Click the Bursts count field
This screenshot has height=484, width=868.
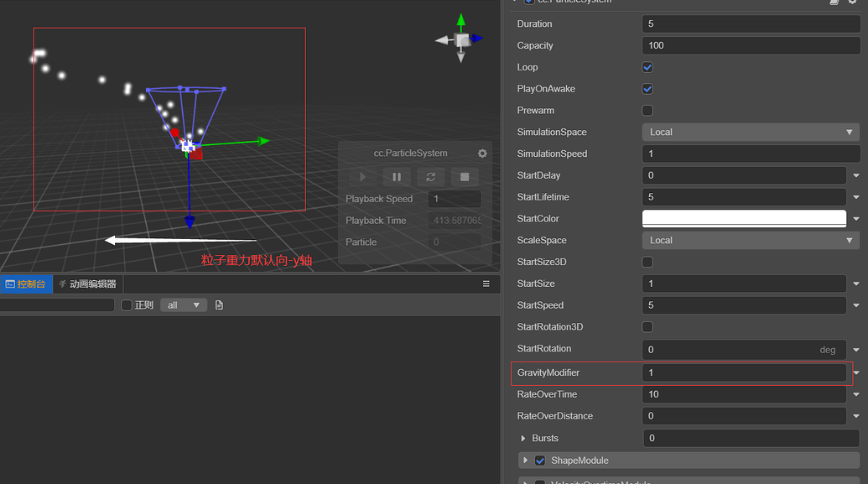click(751, 438)
